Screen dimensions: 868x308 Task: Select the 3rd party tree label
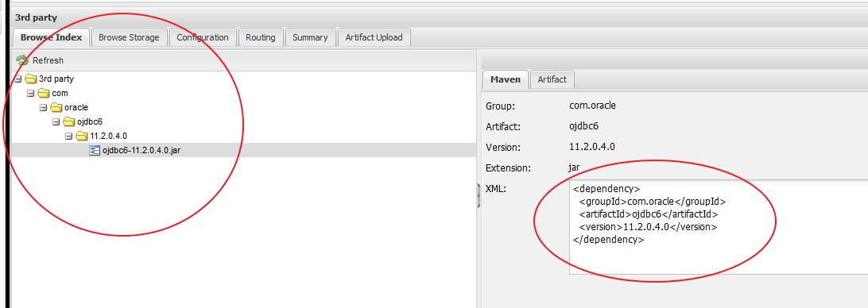56,79
